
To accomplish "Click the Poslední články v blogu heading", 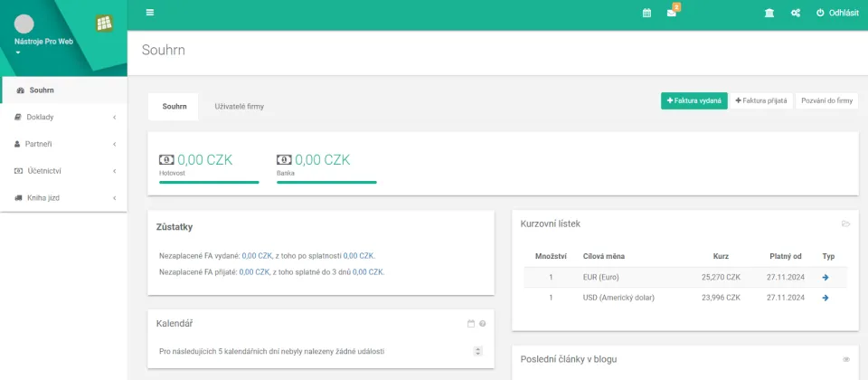I will (x=569, y=359).
